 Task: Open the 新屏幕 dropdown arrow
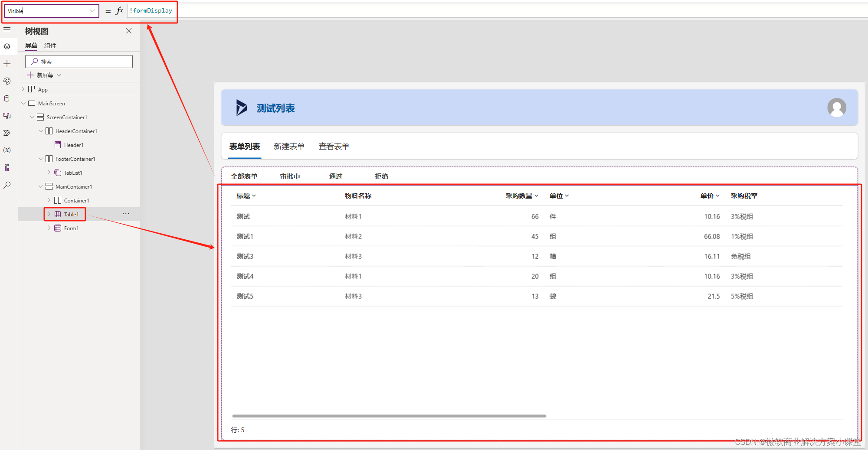[x=59, y=75]
